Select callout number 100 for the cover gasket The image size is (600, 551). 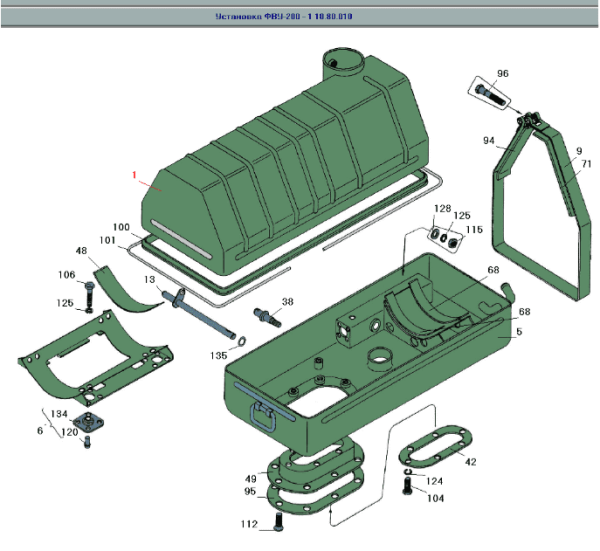(120, 226)
